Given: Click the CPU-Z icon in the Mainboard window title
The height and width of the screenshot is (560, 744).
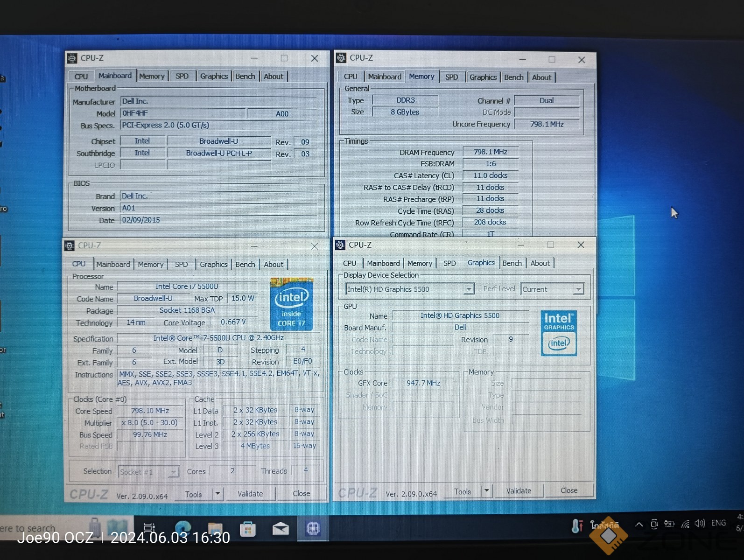Looking at the screenshot, I should (72, 58).
